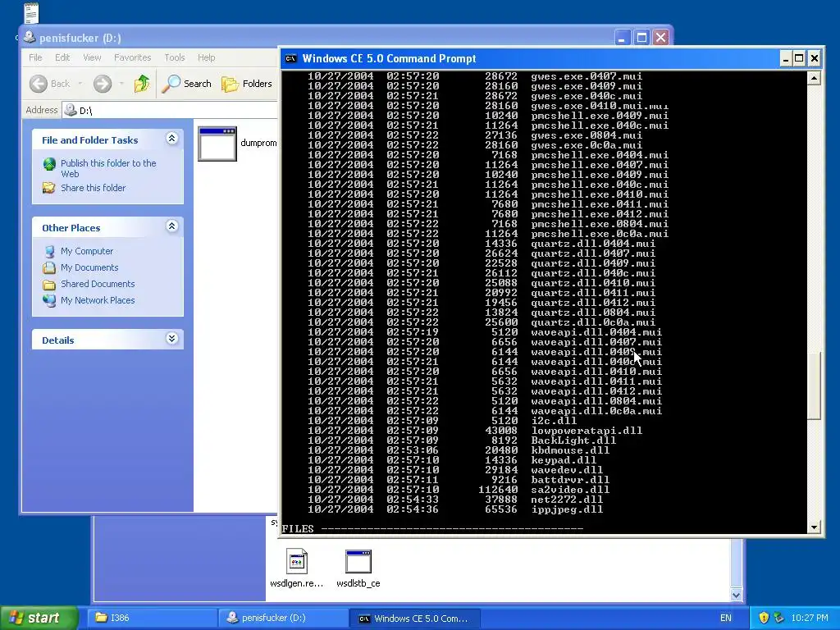Screen dimensions: 840x630
Task: Open My Network Places link
Action: [x=98, y=300]
